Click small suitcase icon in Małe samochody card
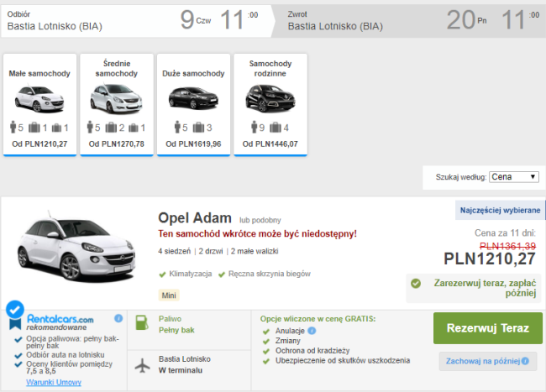The width and height of the screenshot is (546, 392). point(57,128)
